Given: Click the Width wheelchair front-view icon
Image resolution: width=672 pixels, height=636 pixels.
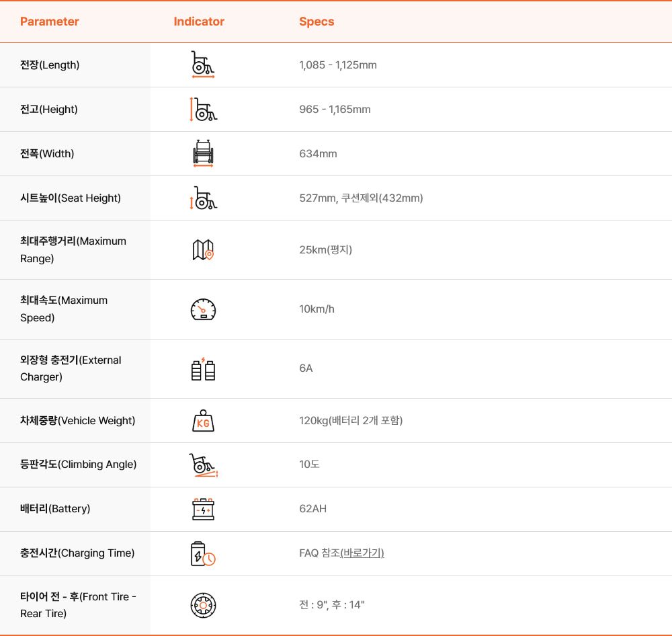Looking at the screenshot, I should (203, 153).
